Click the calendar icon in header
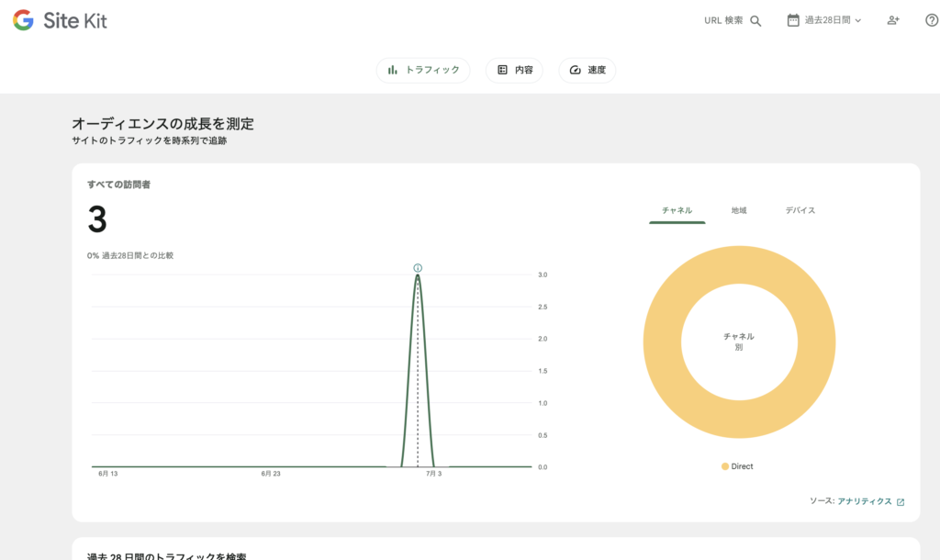The image size is (940, 560). (793, 20)
